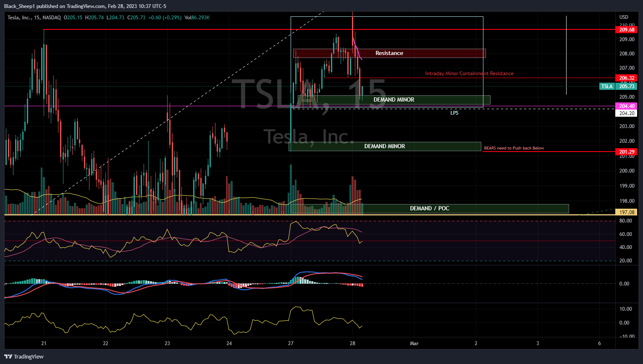Select the white 204.20 price label
The height and width of the screenshot is (364, 643).
tap(627, 113)
